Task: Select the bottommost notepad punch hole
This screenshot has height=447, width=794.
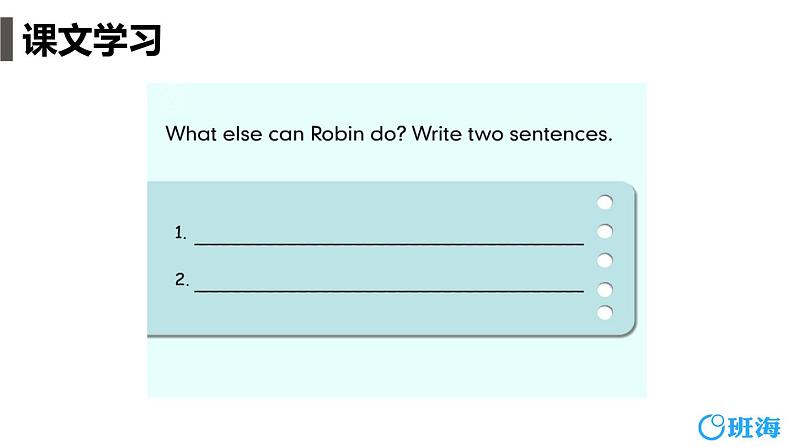Action: 605,312
